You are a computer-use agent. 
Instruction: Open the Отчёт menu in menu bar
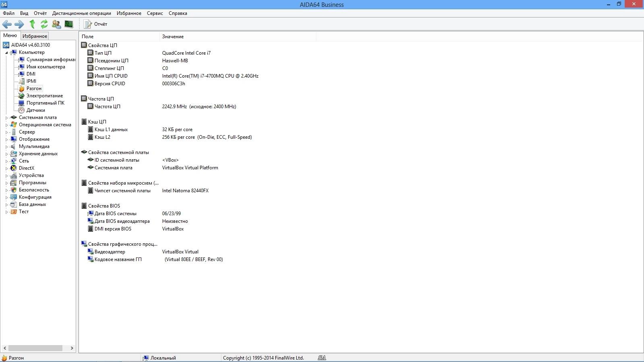40,13
